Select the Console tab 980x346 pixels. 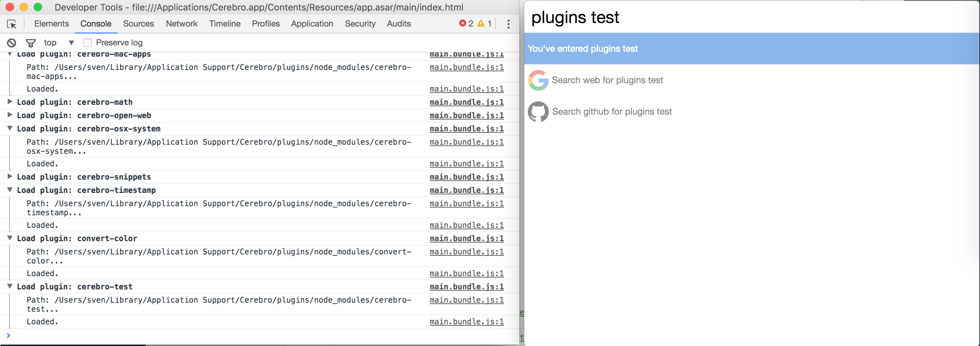point(96,23)
